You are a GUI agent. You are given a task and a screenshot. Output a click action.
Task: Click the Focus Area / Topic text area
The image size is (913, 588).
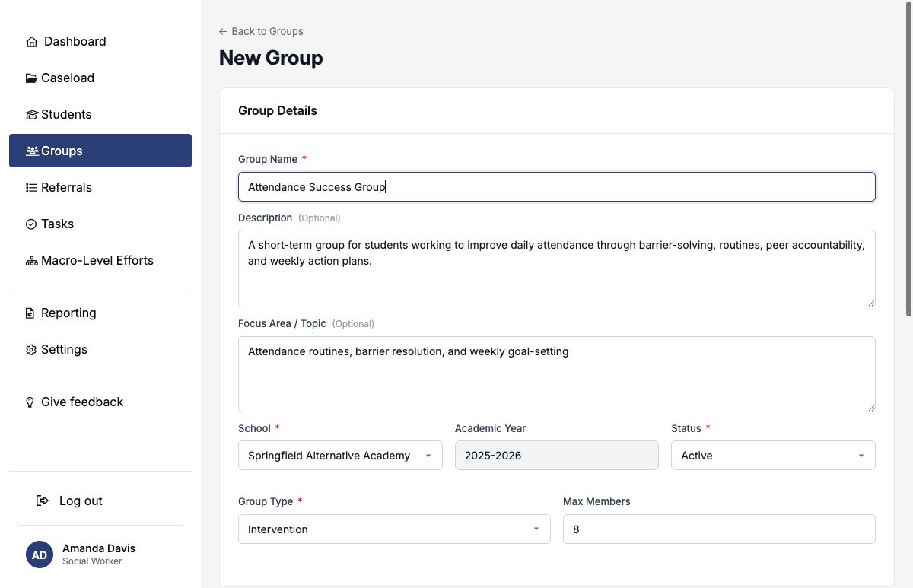click(557, 374)
